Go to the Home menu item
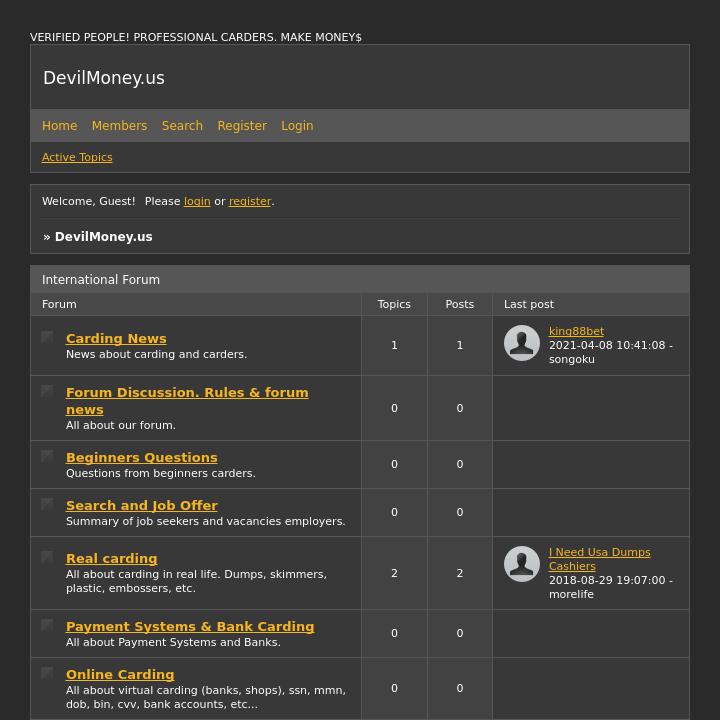The height and width of the screenshot is (720, 720). [x=59, y=126]
